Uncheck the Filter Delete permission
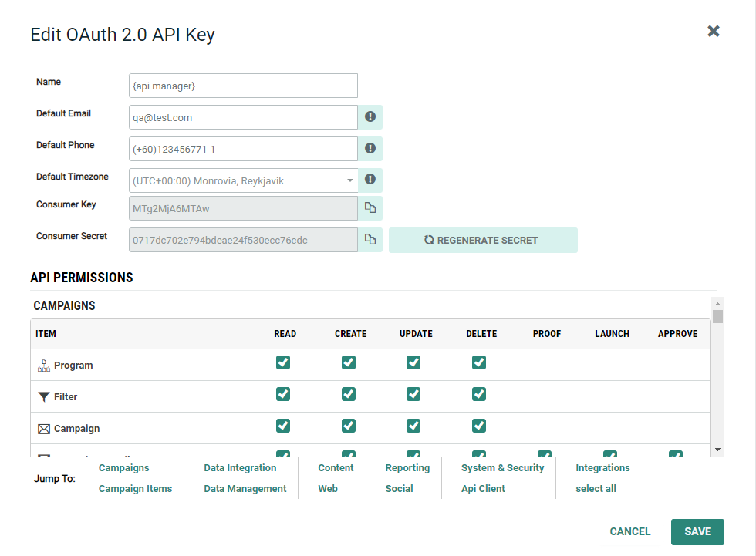The image size is (756, 556). [479, 394]
